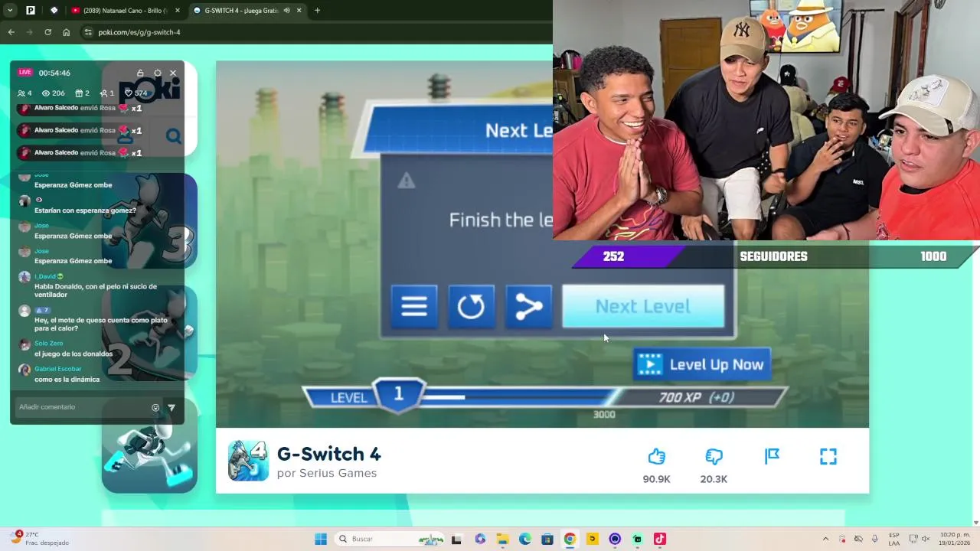Image resolution: width=980 pixels, height=551 pixels.
Task: Click the level XP progress bar
Action: (544, 397)
